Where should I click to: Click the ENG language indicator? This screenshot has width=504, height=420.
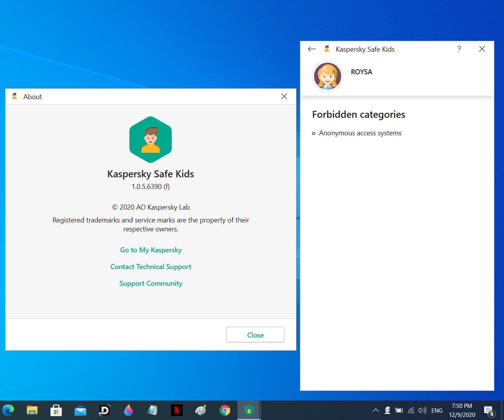pos(437,410)
